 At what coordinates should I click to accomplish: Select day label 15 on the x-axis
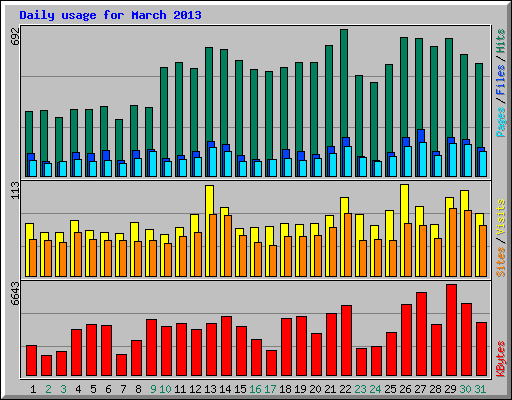(240, 389)
